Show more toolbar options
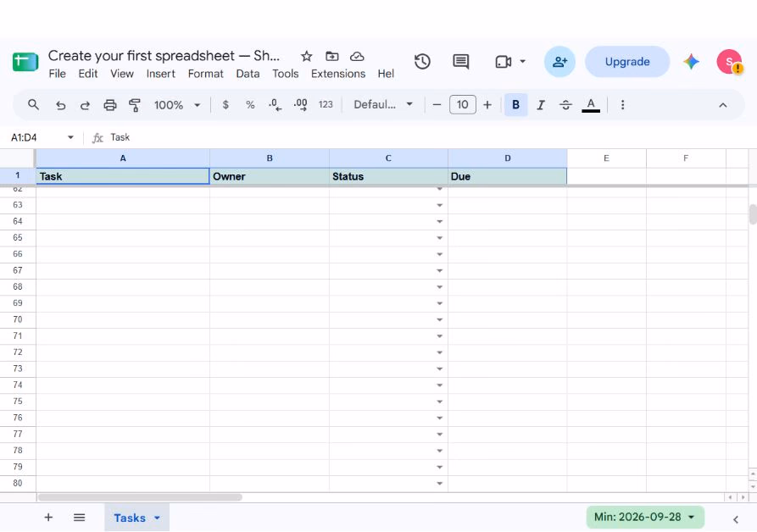The width and height of the screenshot is (757, 532). point(623,105)
